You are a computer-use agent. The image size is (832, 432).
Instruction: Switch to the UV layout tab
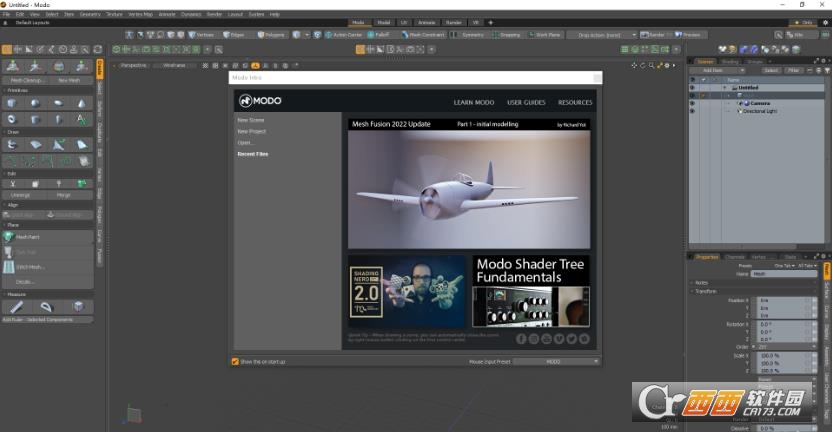tap(404, 23)
